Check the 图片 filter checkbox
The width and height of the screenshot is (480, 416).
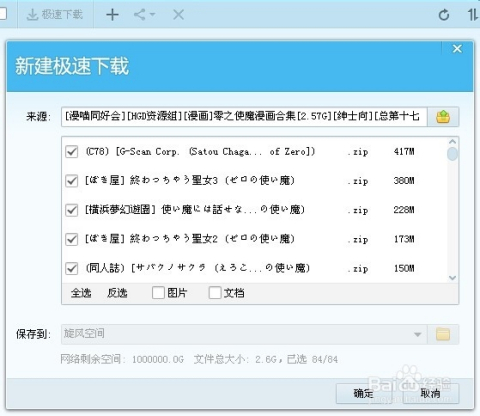coord(158,293)
